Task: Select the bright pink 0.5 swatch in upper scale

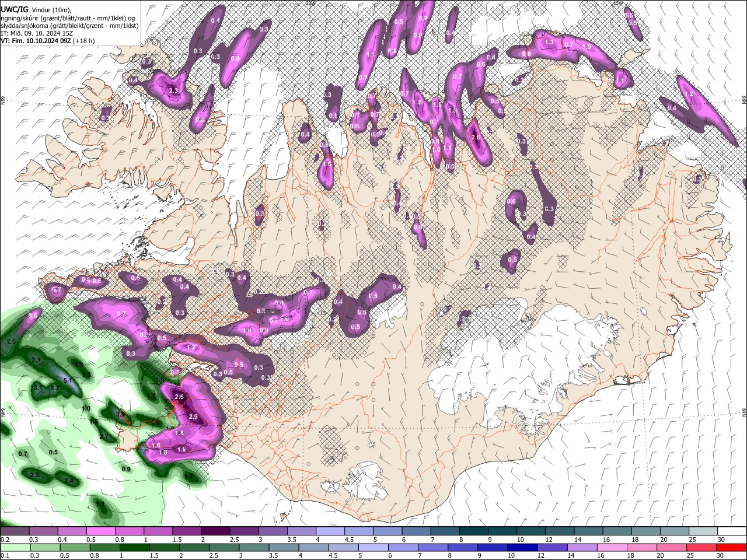Action: coord(100,531)
